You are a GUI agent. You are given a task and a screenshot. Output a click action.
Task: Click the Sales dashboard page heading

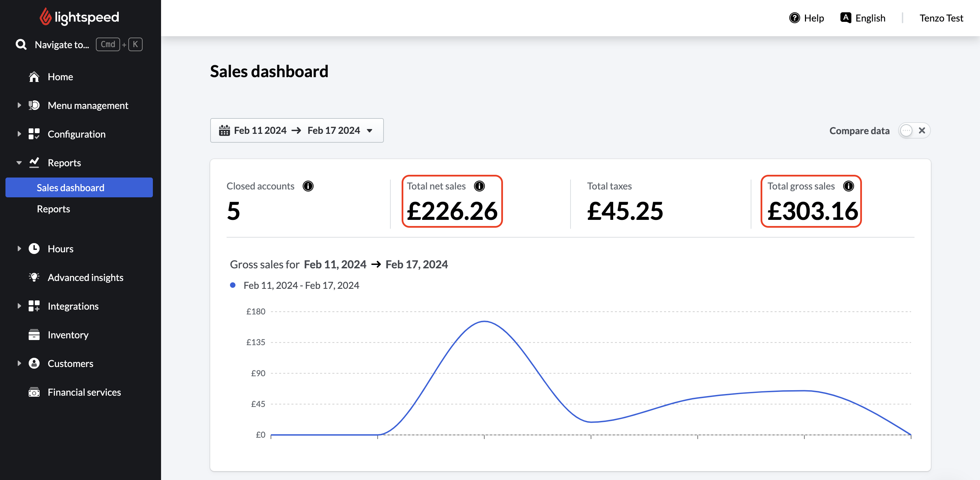pos(269,71)
